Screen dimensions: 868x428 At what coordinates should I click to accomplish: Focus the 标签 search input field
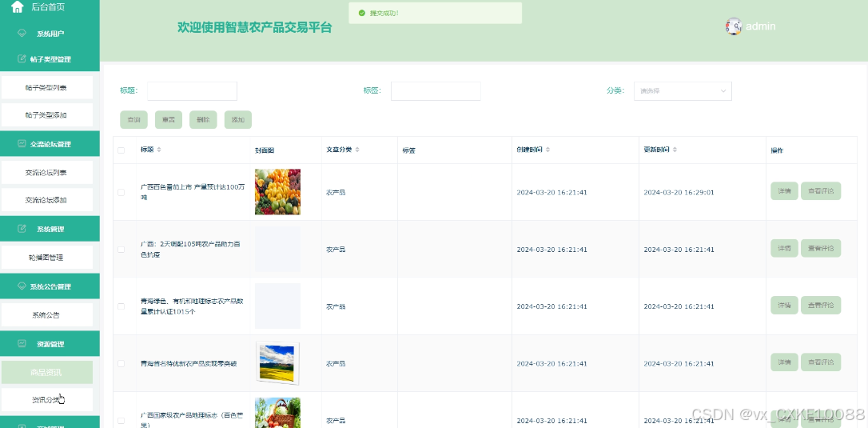[x=436, y=91]
